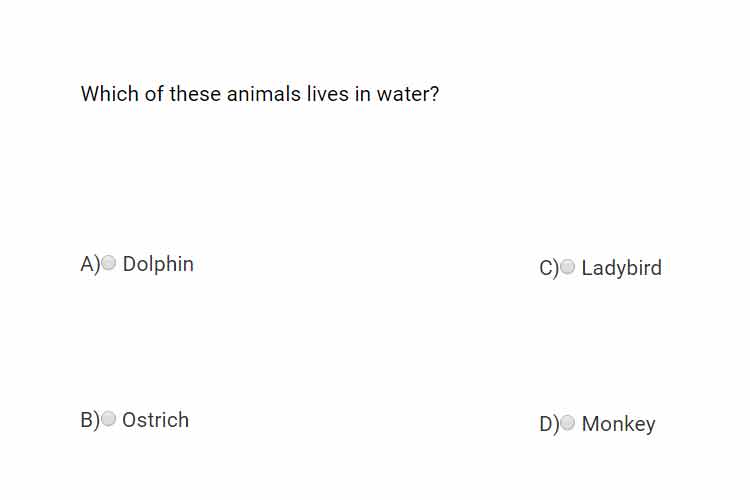This screenshot has width=750, height=500.
Task: Choose answer D by its circle
Action: click(568, 422)
